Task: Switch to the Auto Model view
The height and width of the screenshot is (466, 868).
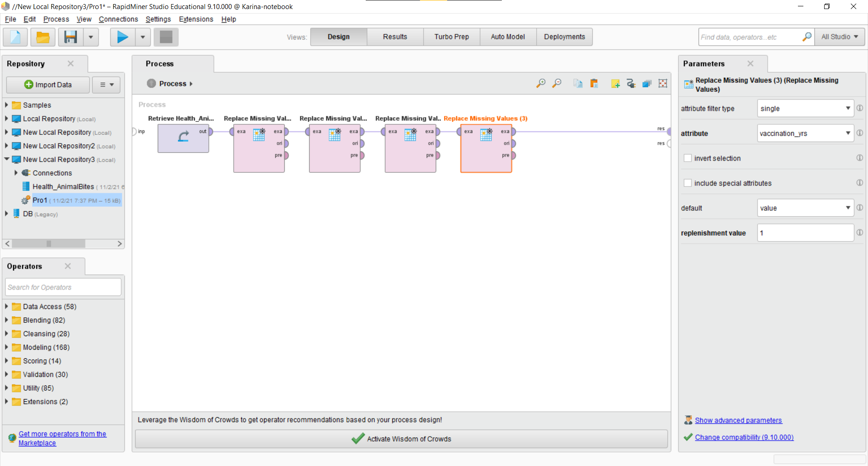Action: (x=508, y=37)
